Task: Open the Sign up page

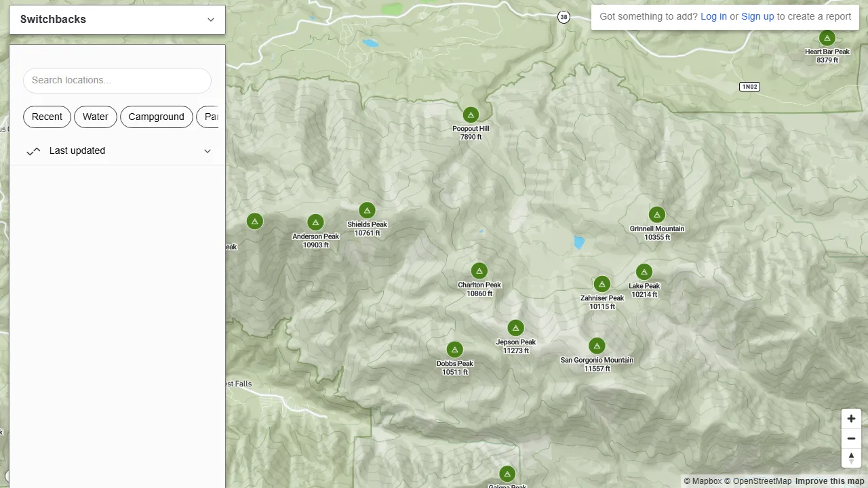Action: [x=757, y=16]
